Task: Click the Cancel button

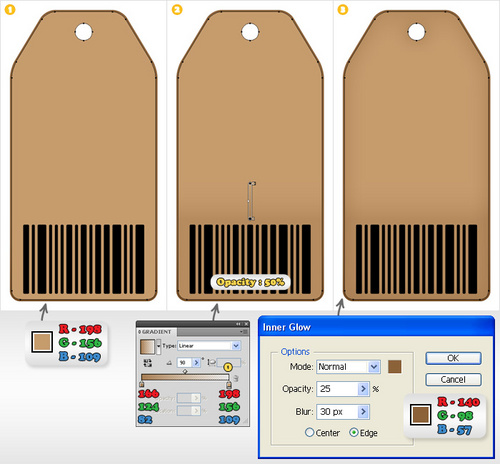Action: [x=453, y=379]
